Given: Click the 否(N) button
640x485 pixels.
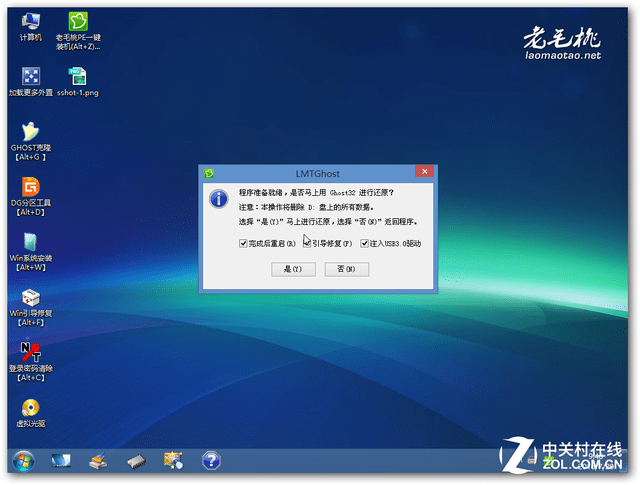Looking at the screenshot, I should (x=347, y=269).
